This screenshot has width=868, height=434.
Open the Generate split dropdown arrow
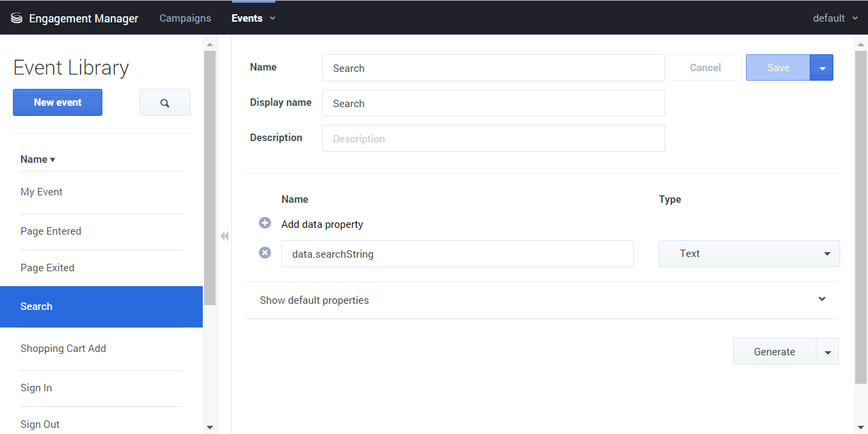pyautogui.click(x=827, y=352)
